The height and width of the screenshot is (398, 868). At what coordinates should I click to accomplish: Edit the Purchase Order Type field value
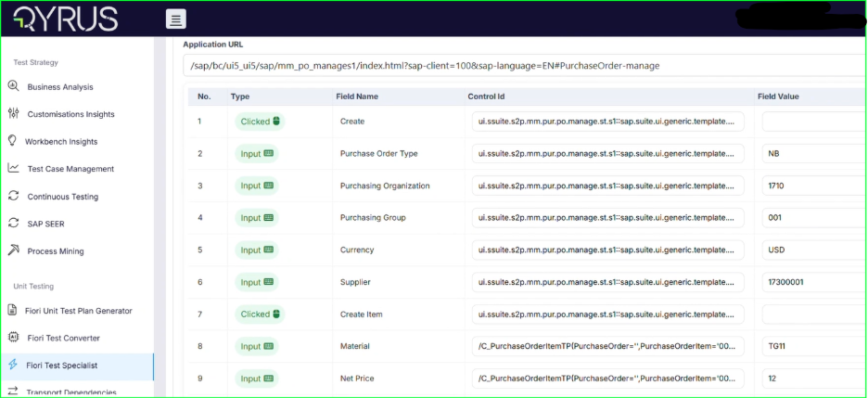tap(811, 154)
